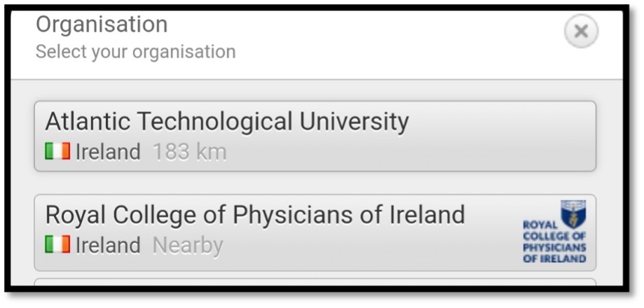
Task: Click the shield crest in RCPI logo
Action: click(573, 215)
